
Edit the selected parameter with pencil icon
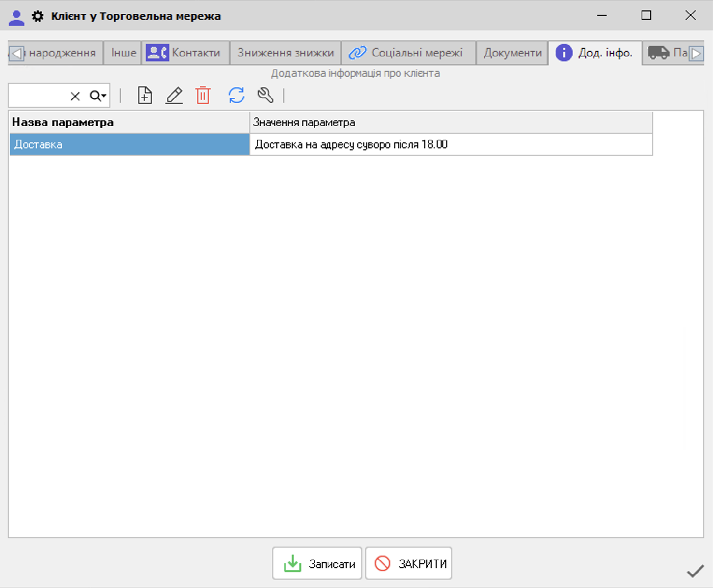point(174,96)
